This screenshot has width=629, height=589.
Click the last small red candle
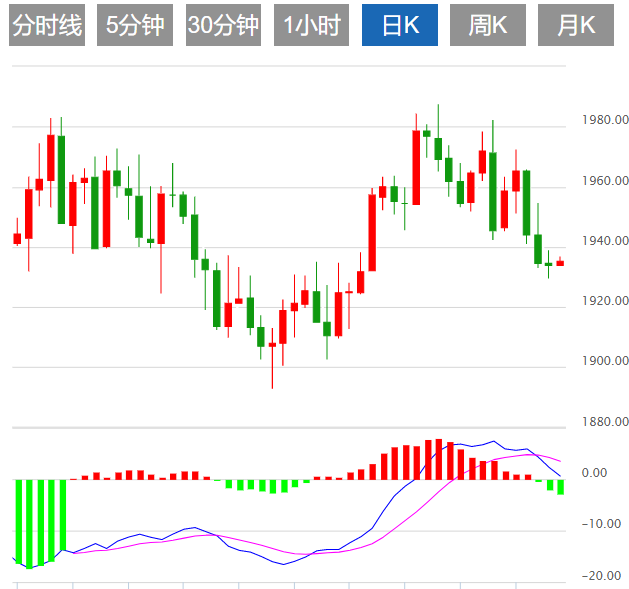[560, 263]
